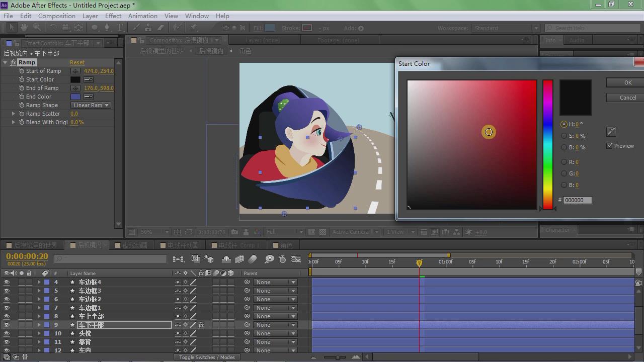Hide layer 4 车边框4 eye toggle
The height and width of the screenshot is (362, 644).
tap(7, 282)
